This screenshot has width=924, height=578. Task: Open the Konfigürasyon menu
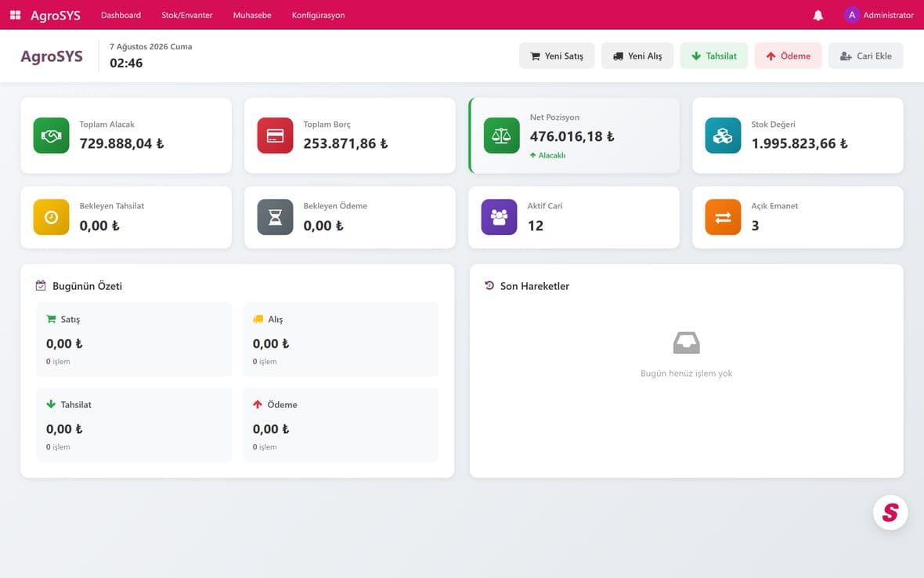click(x=318, y=16)
